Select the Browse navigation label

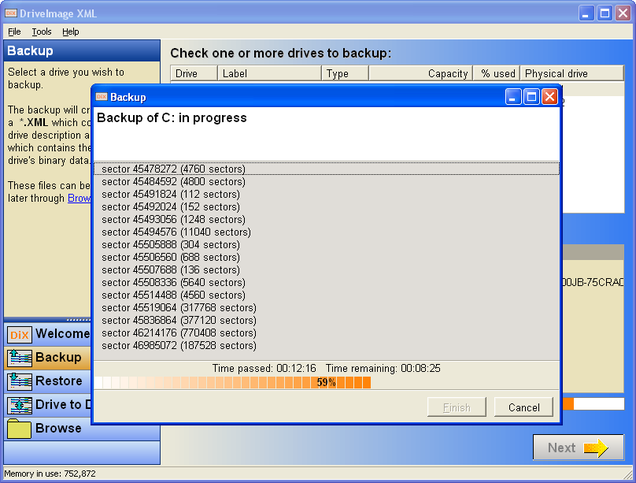[x=58, y=428]
